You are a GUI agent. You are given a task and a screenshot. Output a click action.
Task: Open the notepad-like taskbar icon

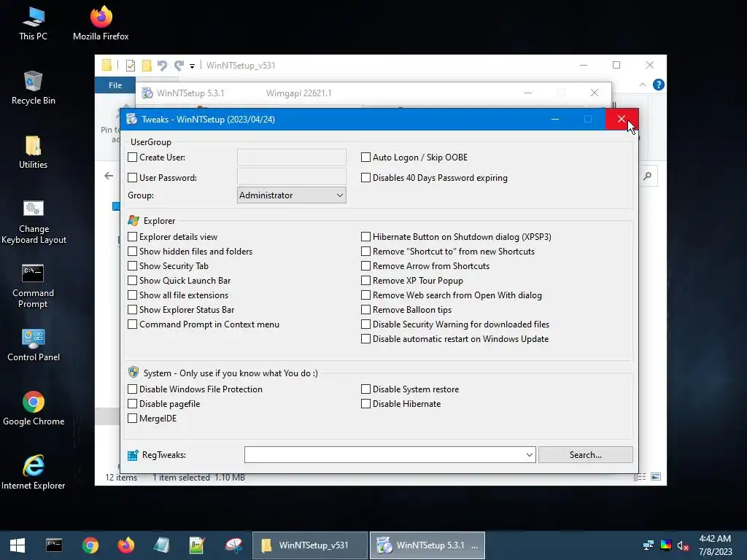161,545
